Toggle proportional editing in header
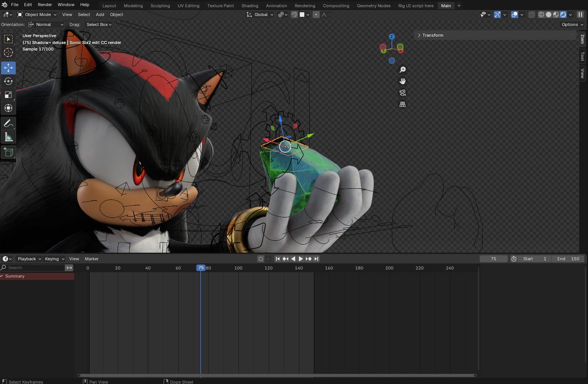The width and height of the screenshot is (588, 384). pyautogui.click(x=316, y=15)
